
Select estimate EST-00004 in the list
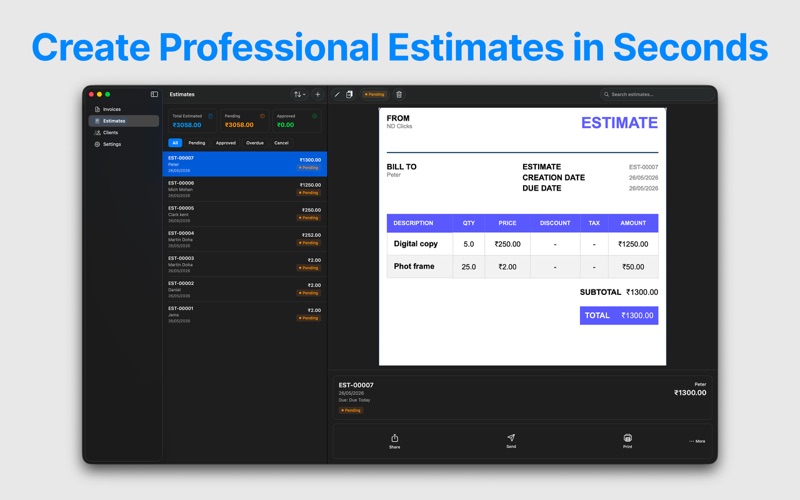coord(245,239)
